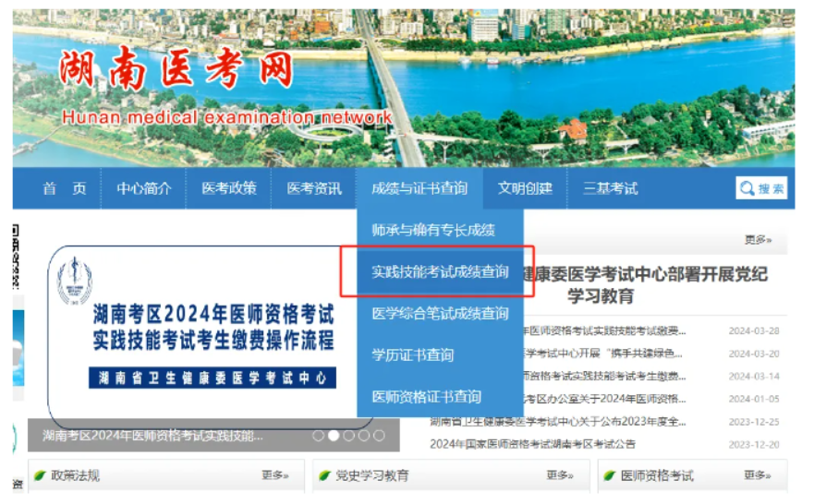The height and width of the screenshot is (504, 814).
Task: Click 更多 in 医师资格考试 section
Action: coord(758,475)
